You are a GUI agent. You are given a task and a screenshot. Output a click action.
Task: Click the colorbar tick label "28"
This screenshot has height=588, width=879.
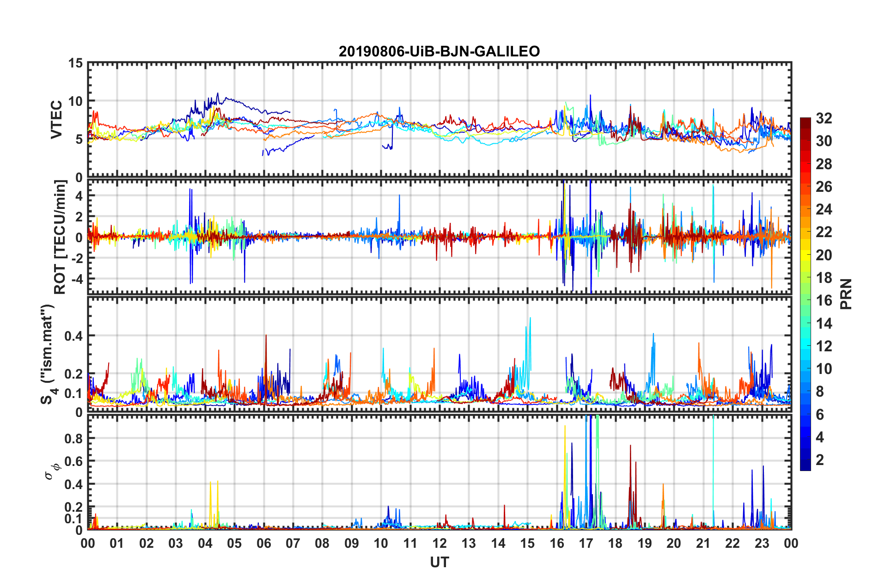click(824, 164)
